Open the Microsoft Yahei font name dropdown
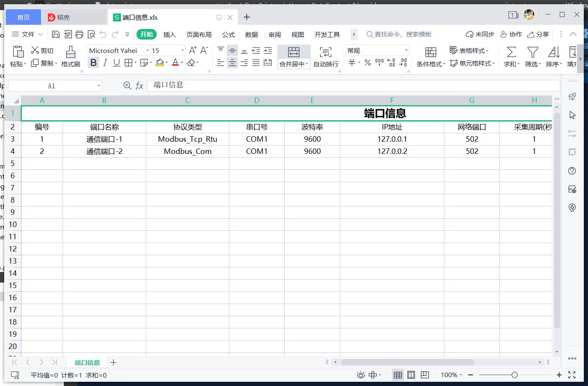 pyautogui.click(x=147, y=50)
